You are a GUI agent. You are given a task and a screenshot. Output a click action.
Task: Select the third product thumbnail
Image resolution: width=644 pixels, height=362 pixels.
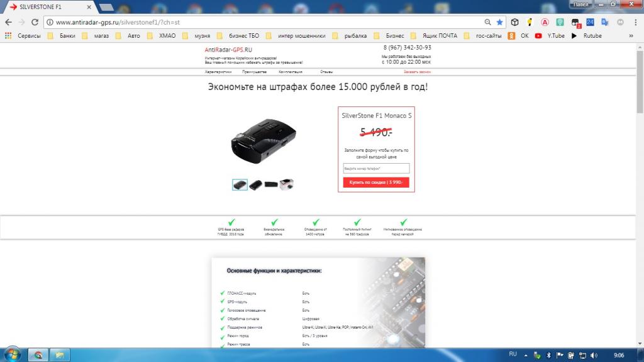coord(271,184)
